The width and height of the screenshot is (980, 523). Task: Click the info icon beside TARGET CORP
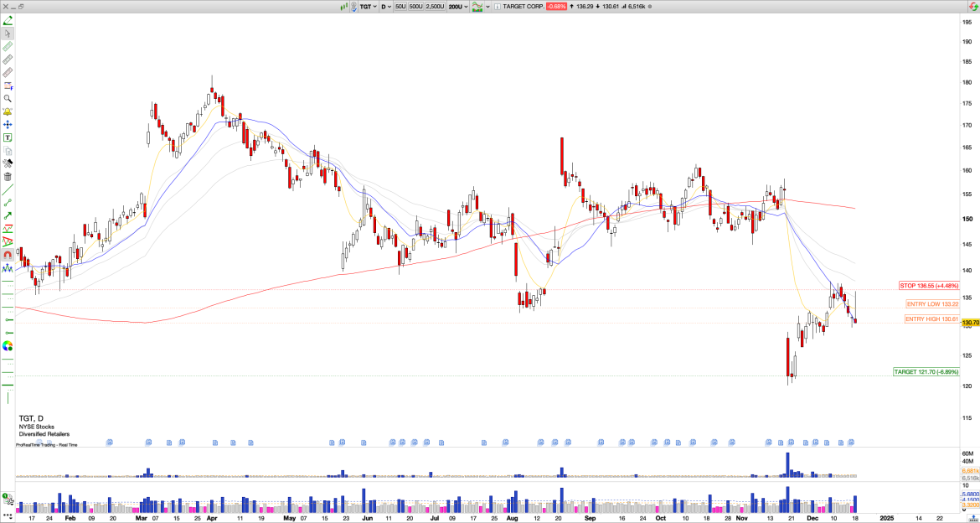(x=498, y=6)
